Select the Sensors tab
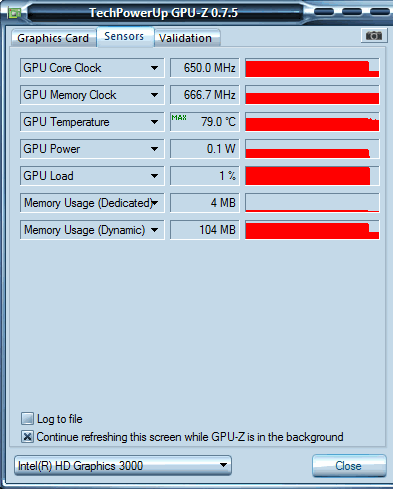393x489 pixels. coord(124,36)
